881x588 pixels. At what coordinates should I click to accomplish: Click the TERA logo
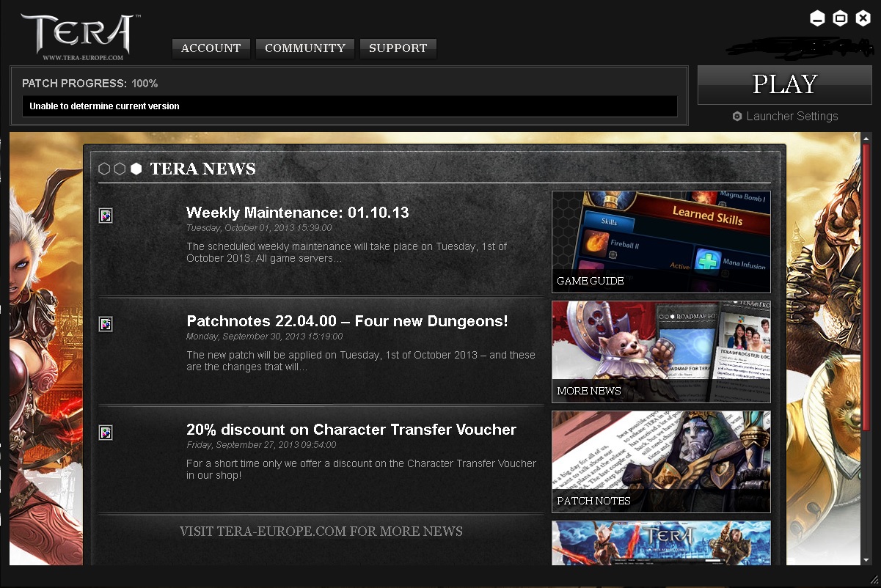(x=78, y=35)
